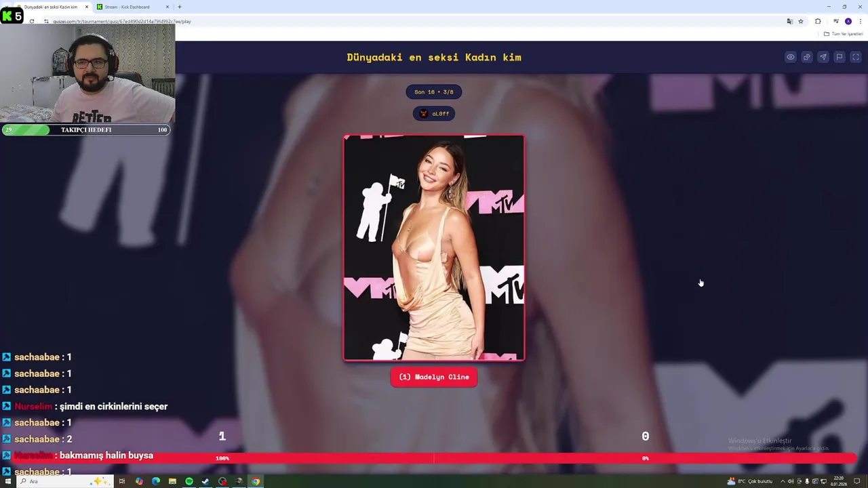The height and width of the screenshot is (488, 868).
Task: Open File Explorer from the taskbar
Action: [172, 481]
